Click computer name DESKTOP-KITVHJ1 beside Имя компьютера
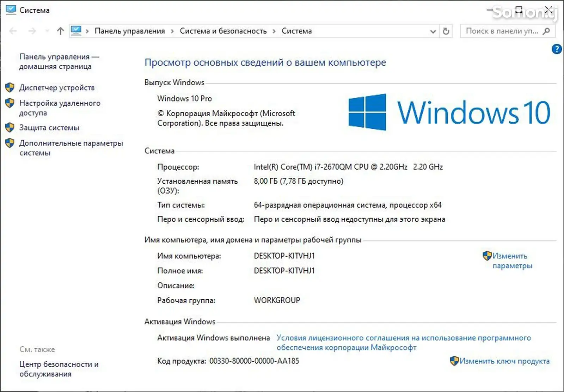The image size is (564, 392). 284,256
